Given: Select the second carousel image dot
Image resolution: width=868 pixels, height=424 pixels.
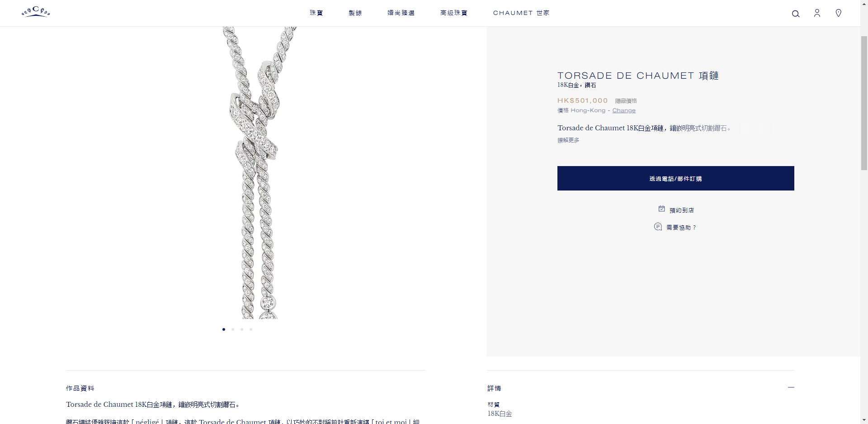Looking at the screenshot, I should point(233,329).
